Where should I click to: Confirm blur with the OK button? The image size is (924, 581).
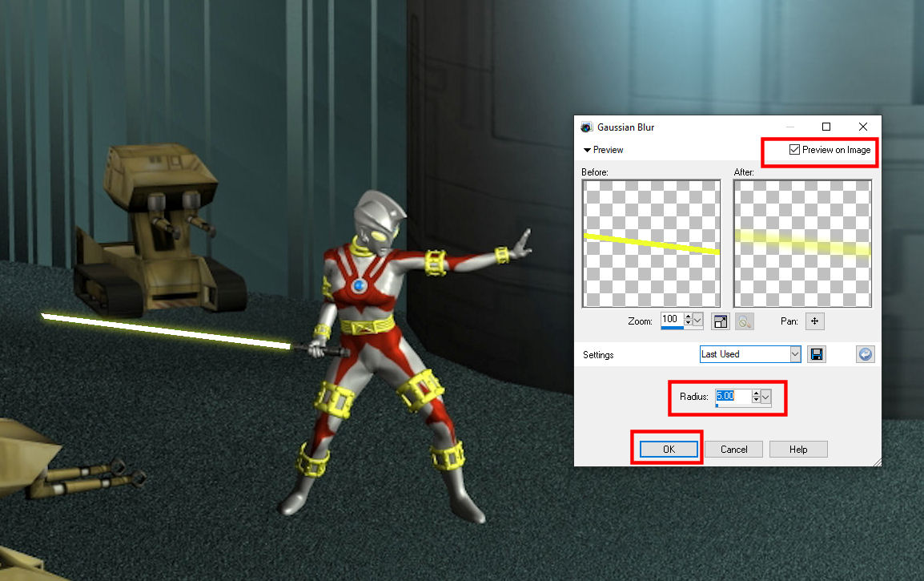point(669,450)
